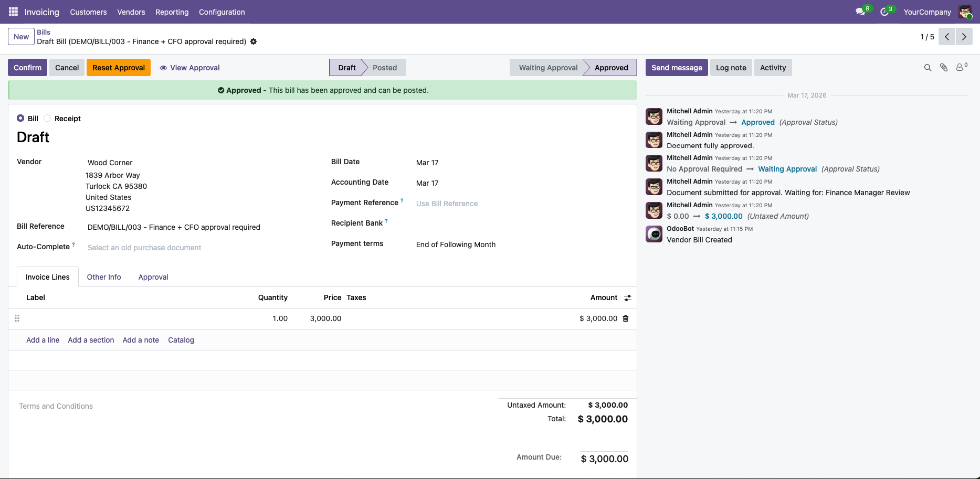
Task: Click View Approval with eye icon
Action: coord(189,68)
